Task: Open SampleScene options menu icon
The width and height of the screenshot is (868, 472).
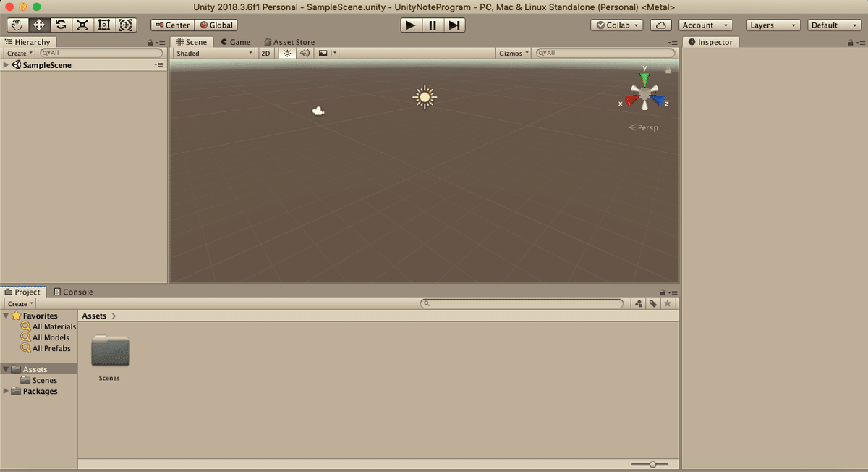Action: (x=159, y=65)
